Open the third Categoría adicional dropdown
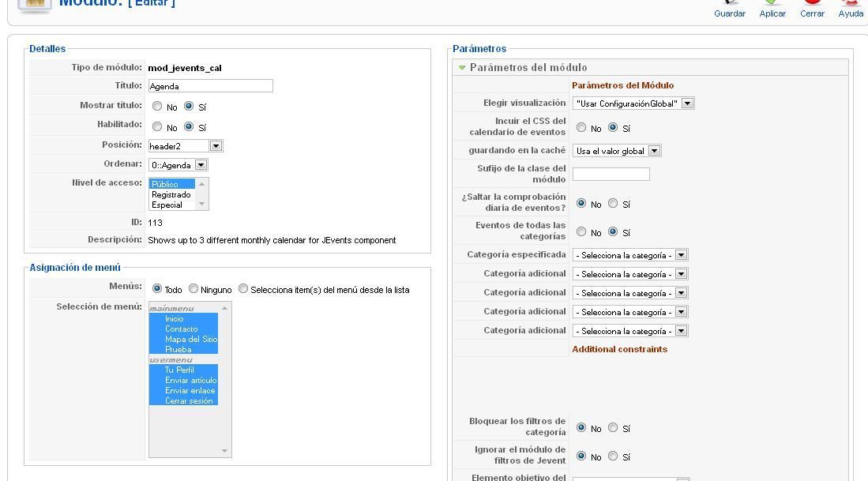This screenshot has width=868, height=481. pyautogui.click(x=630, y=312)
